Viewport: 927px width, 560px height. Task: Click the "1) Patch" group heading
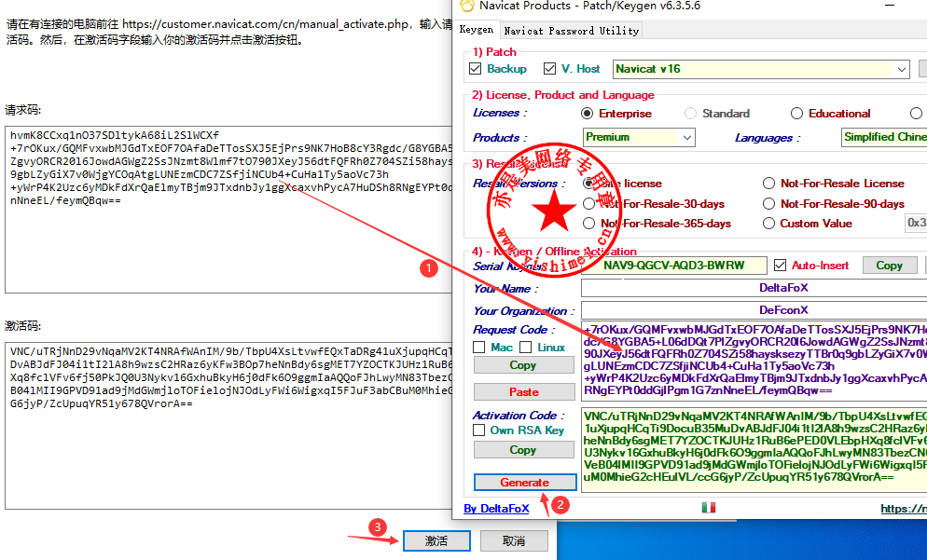(x=494, y=52)
